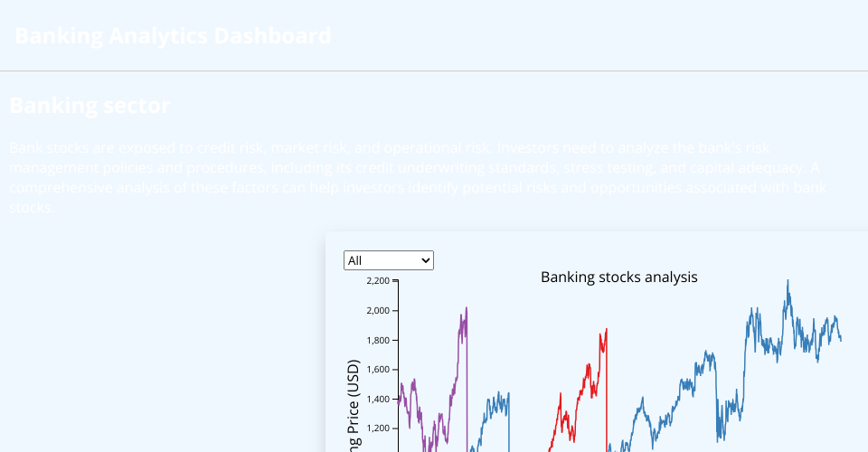Click the blue line dip after 1,600 level
868x452 pixels.
pyautogui.click(x=720, y=437)
